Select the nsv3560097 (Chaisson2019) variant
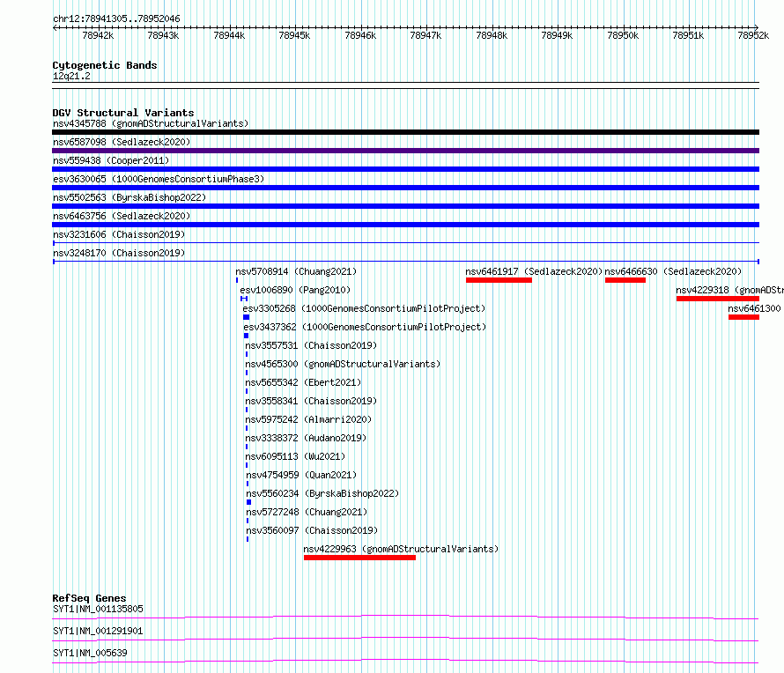 pyautogui.click(x=312, y=530)
